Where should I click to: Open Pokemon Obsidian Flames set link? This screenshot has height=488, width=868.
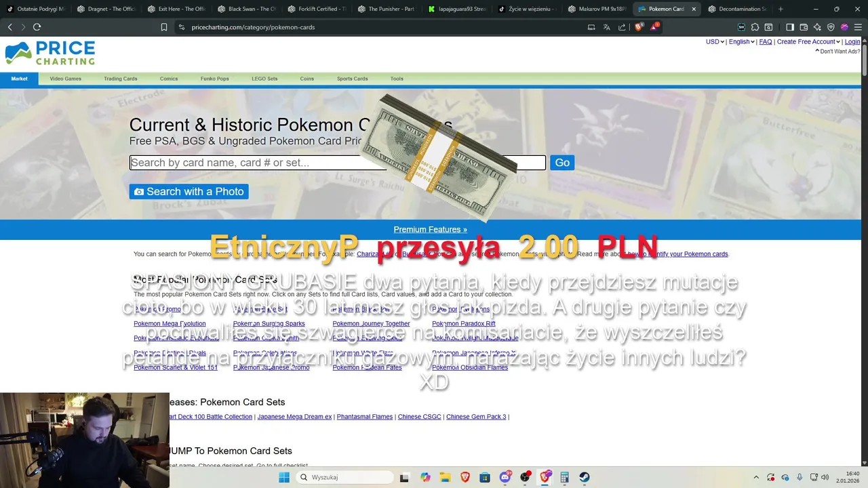[470, 367]
